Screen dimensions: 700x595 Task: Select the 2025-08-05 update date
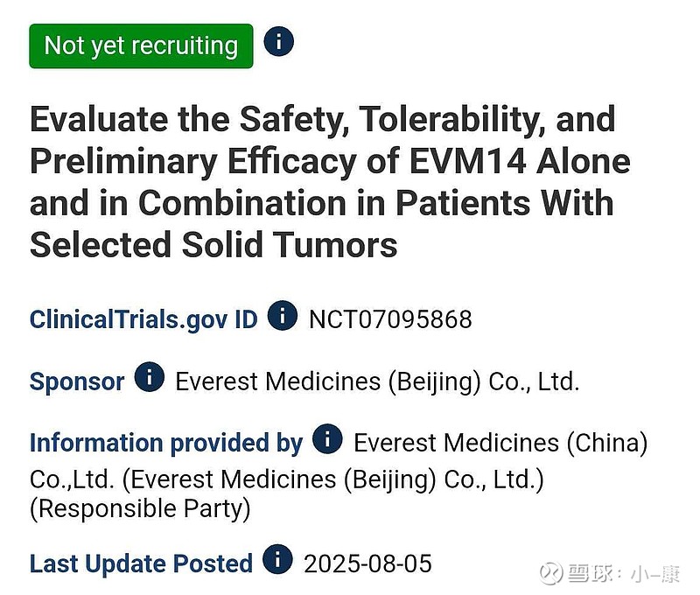pos(367,563)
